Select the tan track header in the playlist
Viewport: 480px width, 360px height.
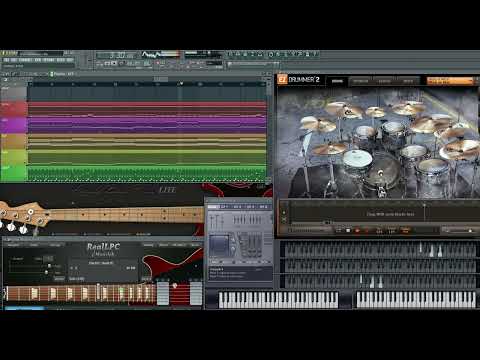[13, 141]
